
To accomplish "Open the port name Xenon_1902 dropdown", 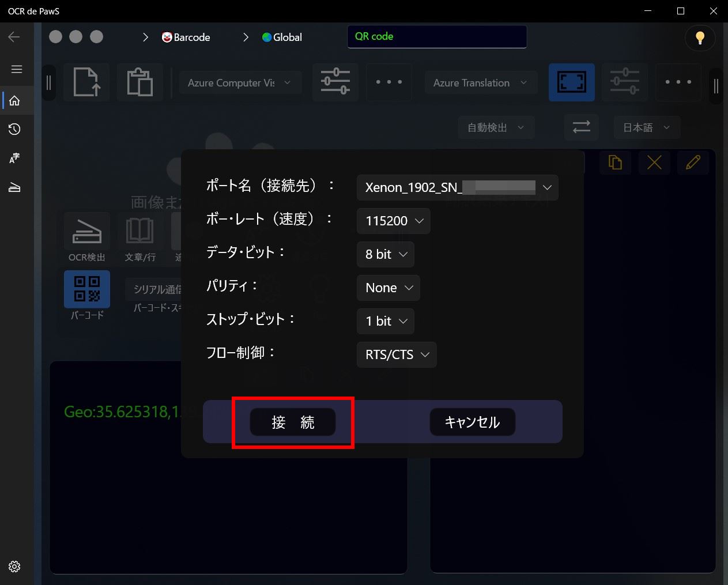I will pos(457,187).
